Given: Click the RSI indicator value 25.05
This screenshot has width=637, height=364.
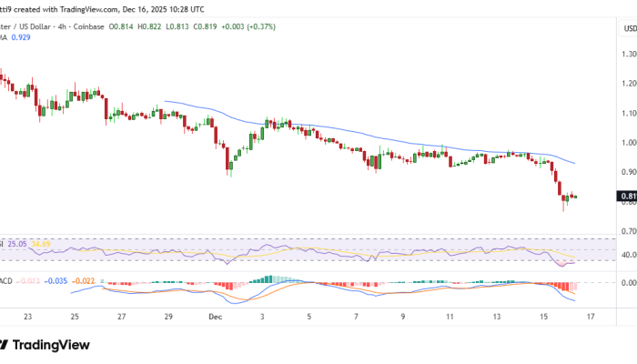Looking at the screenshot, I should click(x=19, y=244).
